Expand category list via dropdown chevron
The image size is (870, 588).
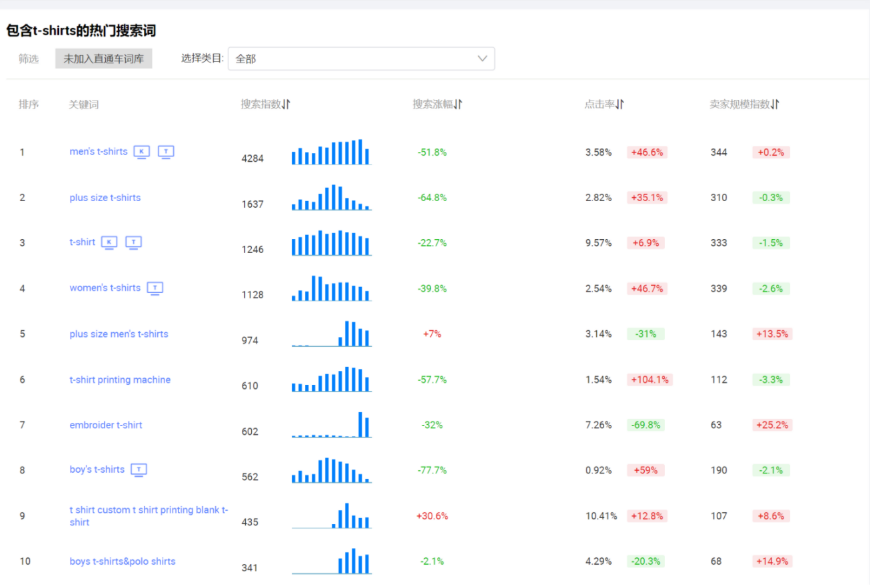point(482,59)
